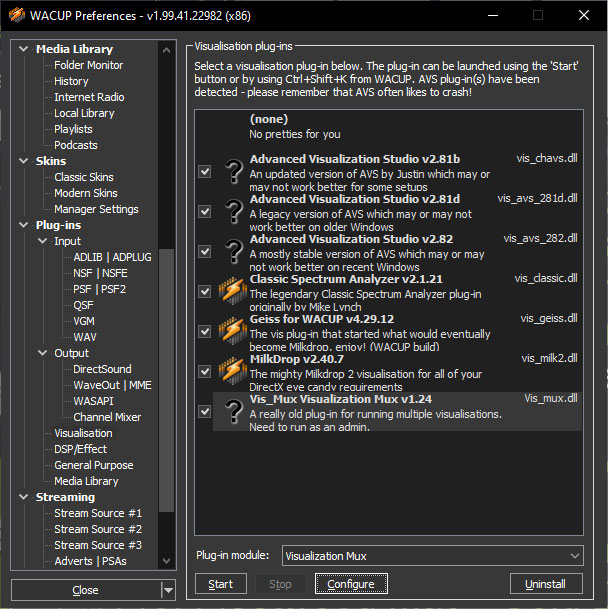Select Internet Radio in the preferences tree

(89, 97)
